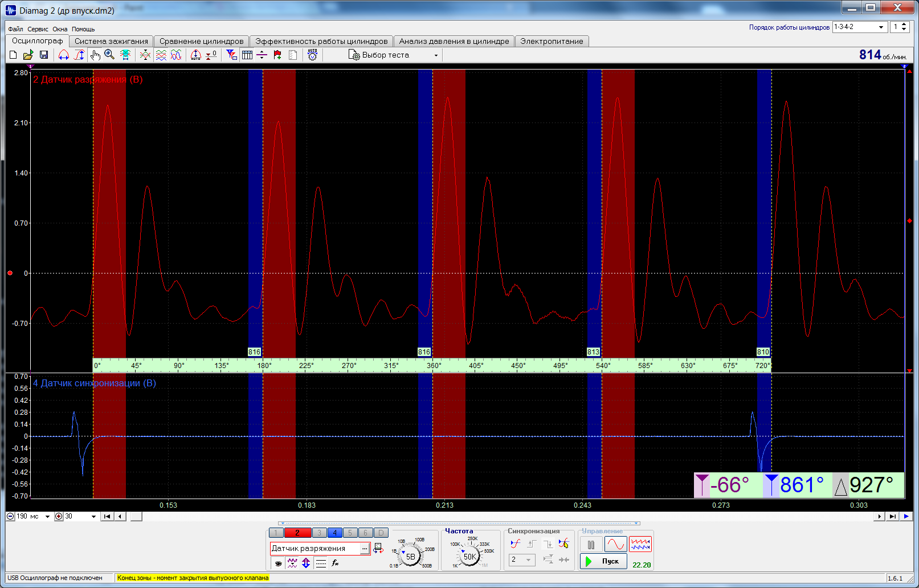Open a file using the folder icon
This screenshot has height=588, width=919.
(x=28, y=55)
